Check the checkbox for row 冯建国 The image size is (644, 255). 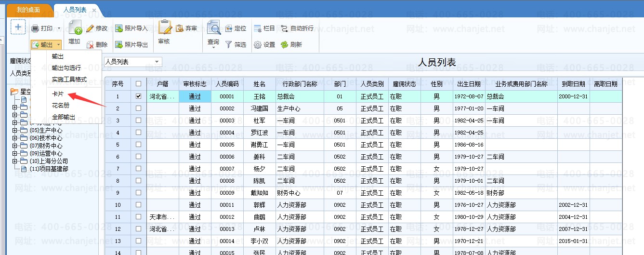(x=139, y=108)
